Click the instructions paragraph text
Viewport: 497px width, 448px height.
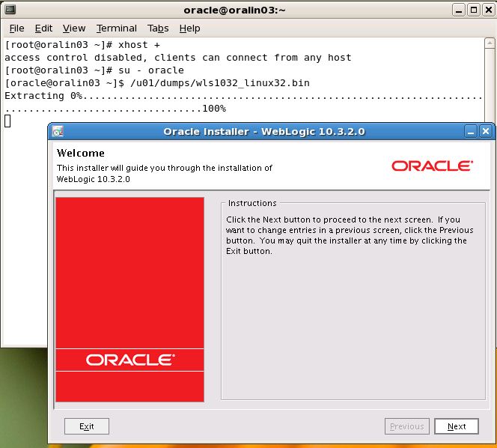[350, 235]
